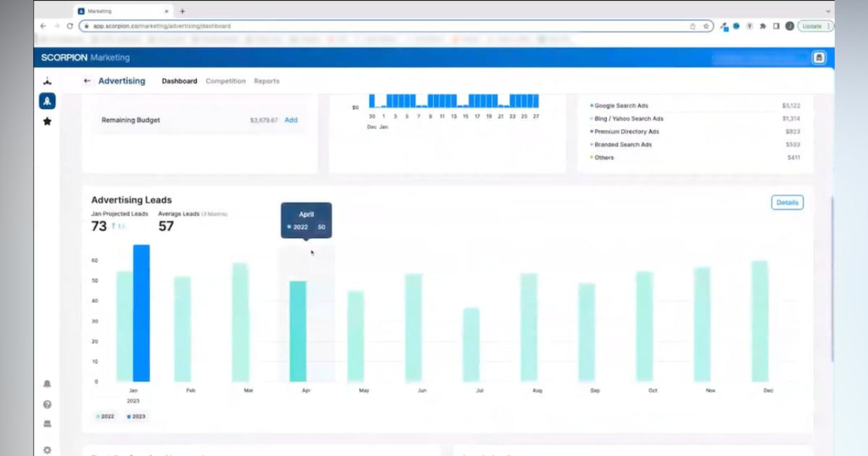Click the Chrome Update button
Screen dimensions: 868x456
click(x=814, y=26)
